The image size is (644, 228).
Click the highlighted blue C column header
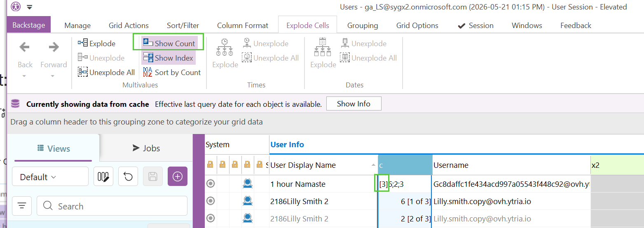tap(405, 165)
